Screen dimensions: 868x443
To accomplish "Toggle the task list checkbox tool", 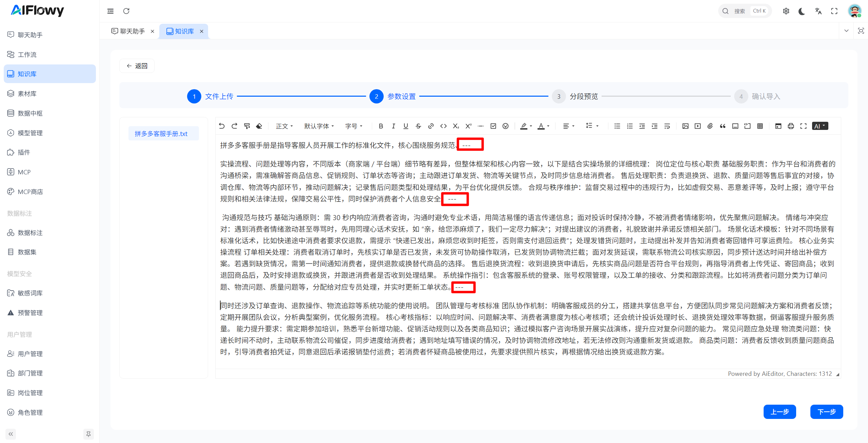I will 493,126.
